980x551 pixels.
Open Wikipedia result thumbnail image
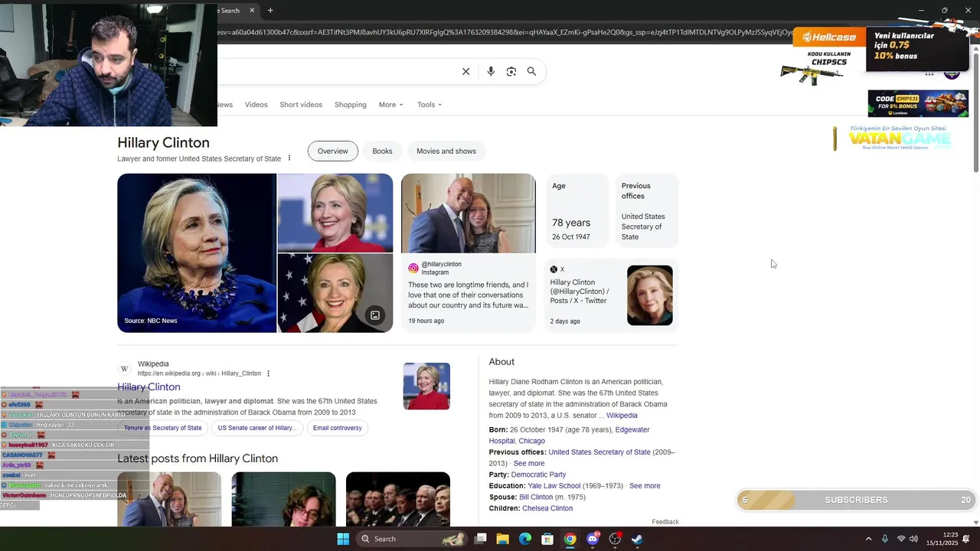(x=426, y=386)
